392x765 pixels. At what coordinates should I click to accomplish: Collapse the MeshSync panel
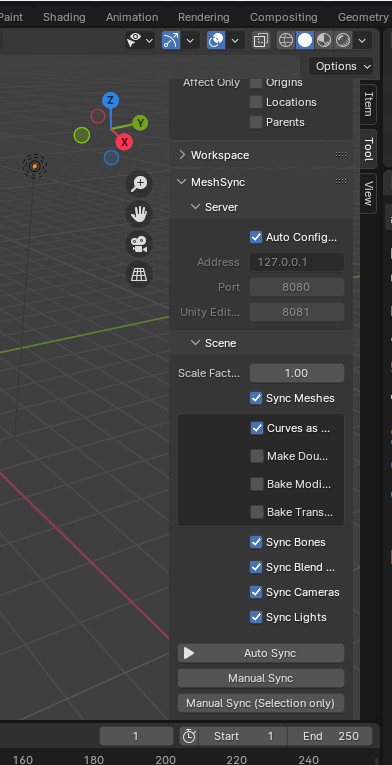click(x=182, y=181)
